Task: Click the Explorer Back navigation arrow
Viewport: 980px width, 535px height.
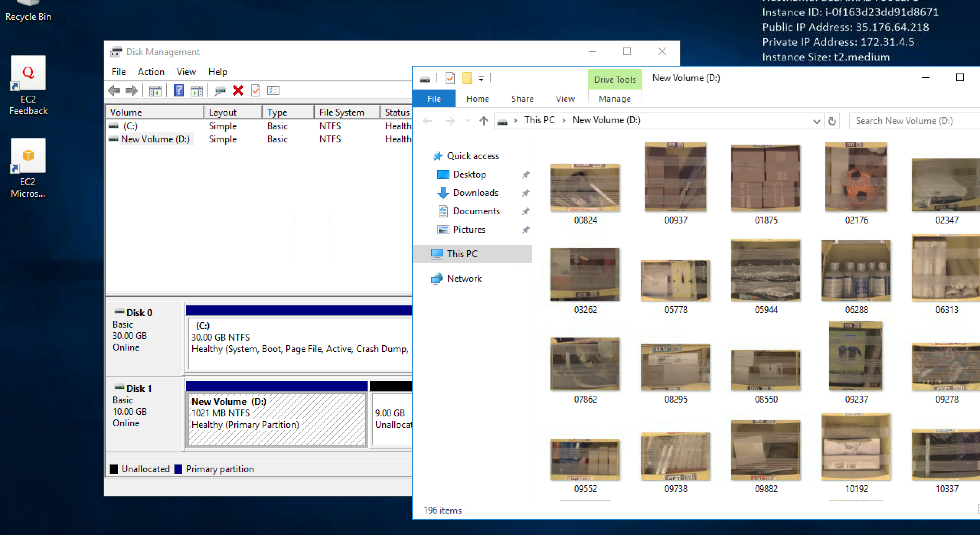Action: (427, 121)
